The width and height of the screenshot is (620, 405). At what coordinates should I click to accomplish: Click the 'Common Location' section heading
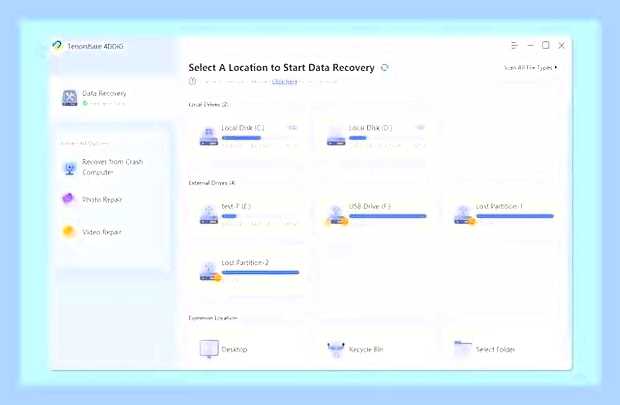[213, 318]
